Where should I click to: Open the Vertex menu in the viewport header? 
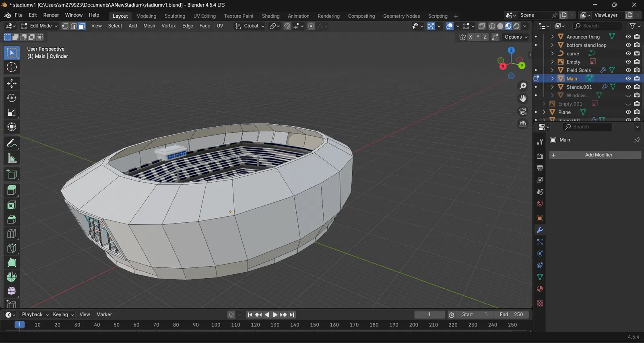tap(169, 26)
